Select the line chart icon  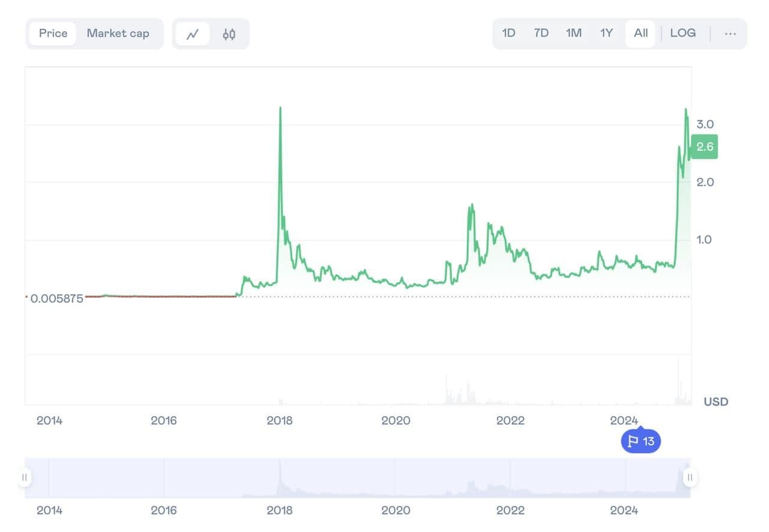pos(193,33)
